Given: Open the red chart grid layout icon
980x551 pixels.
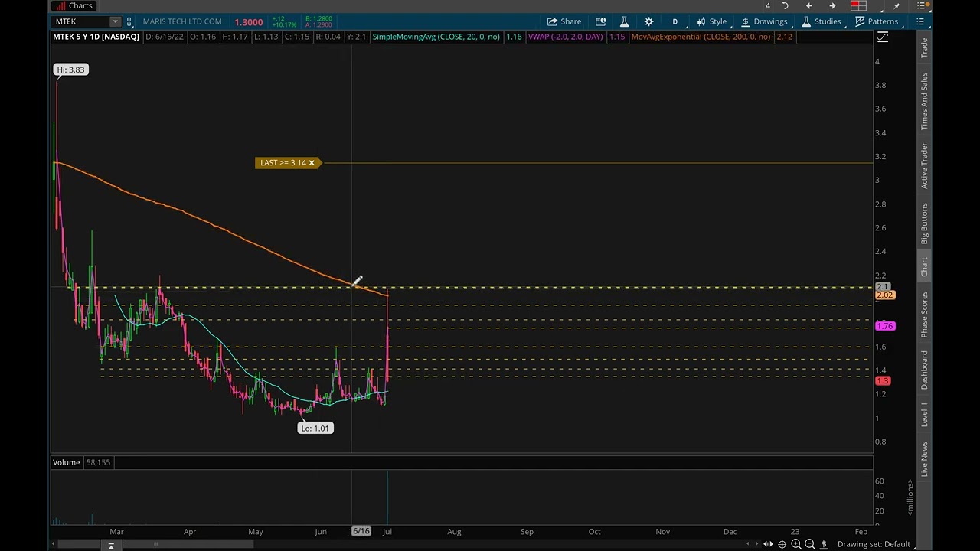Looking at the screenshot, I should tap(858, 5).
